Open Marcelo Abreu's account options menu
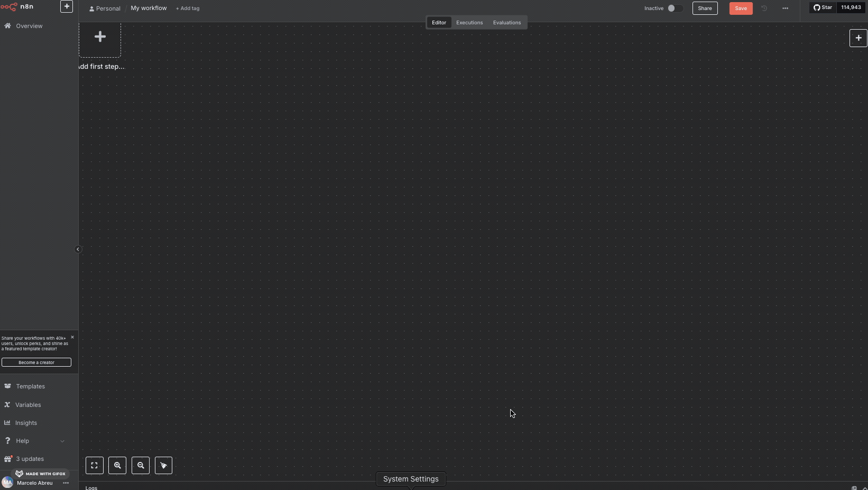 pos(66,483)
